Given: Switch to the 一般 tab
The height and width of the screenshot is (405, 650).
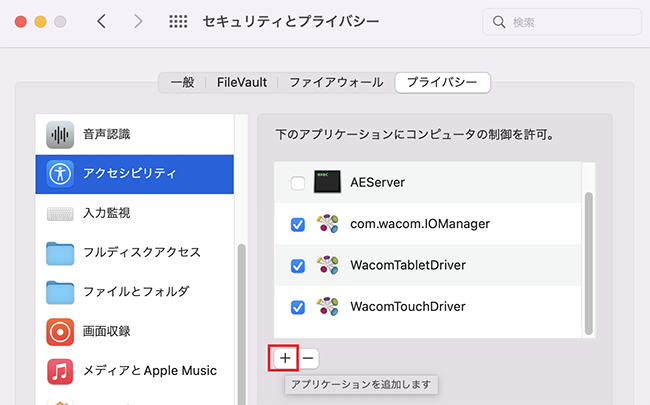Looking at the screenshot, I should point(182,82).
